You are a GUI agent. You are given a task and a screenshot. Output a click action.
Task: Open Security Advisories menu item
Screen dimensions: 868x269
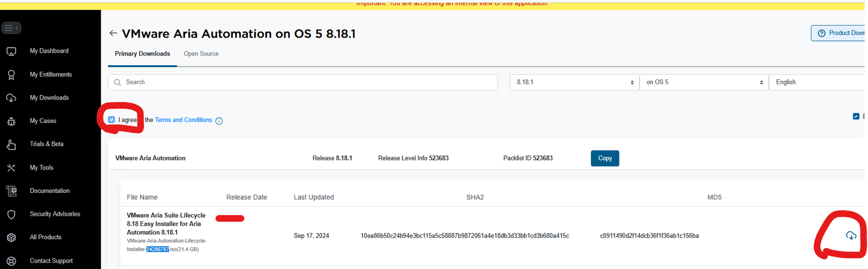pos(55,214)
